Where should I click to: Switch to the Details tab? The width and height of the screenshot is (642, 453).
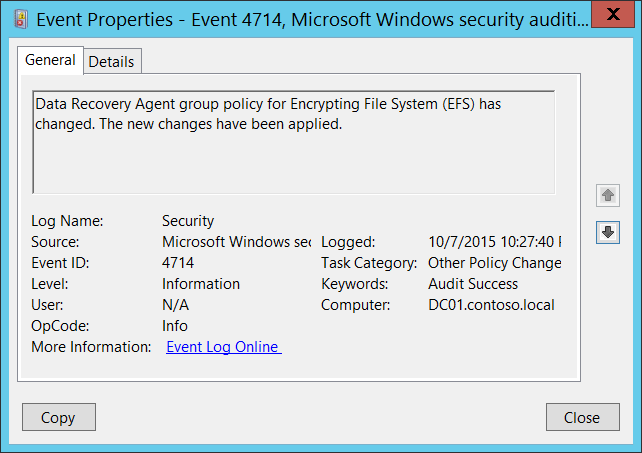click(x=111, y=61)
